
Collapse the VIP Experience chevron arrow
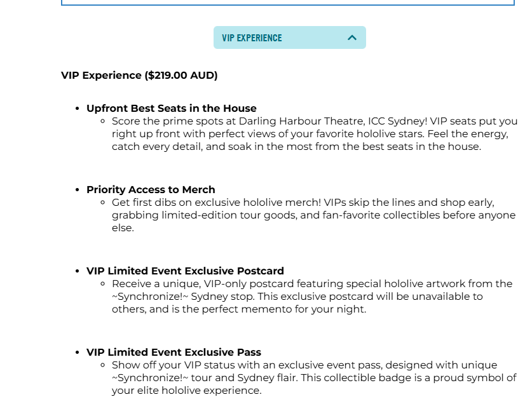pyautogui.click(x=352, y=37)
